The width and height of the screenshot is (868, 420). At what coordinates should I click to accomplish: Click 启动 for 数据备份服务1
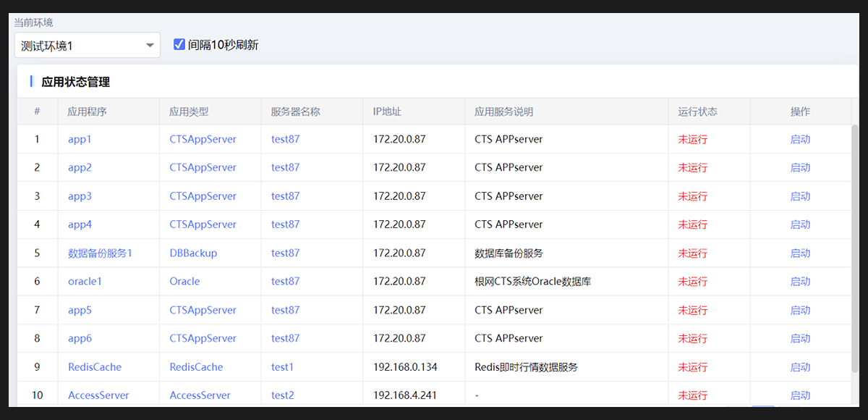pos(800,253)
